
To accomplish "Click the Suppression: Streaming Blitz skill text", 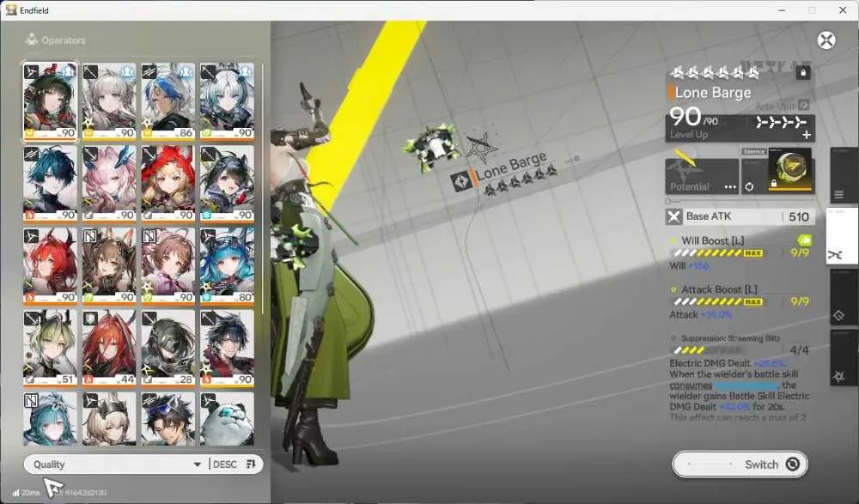I will click(x=730, y=338).
